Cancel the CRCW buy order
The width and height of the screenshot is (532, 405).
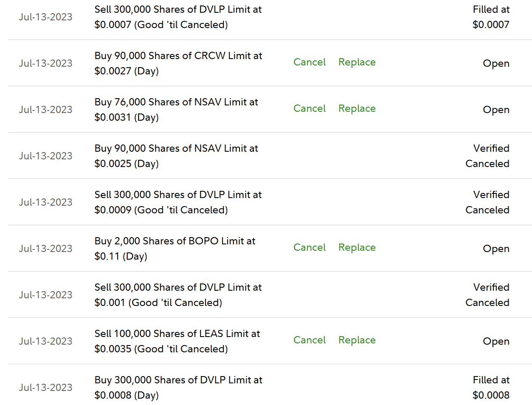point(309,62)
